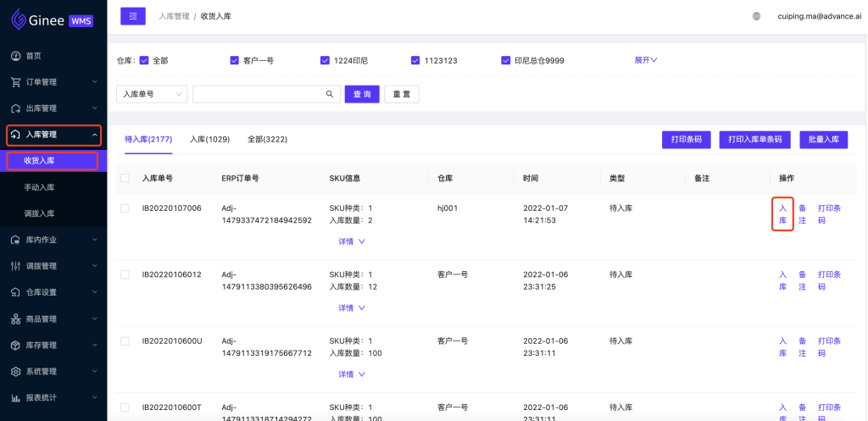Switch to the 入库(1029) tab
Image resolution: width=868 pixels, height=421 pixels.
209,139
